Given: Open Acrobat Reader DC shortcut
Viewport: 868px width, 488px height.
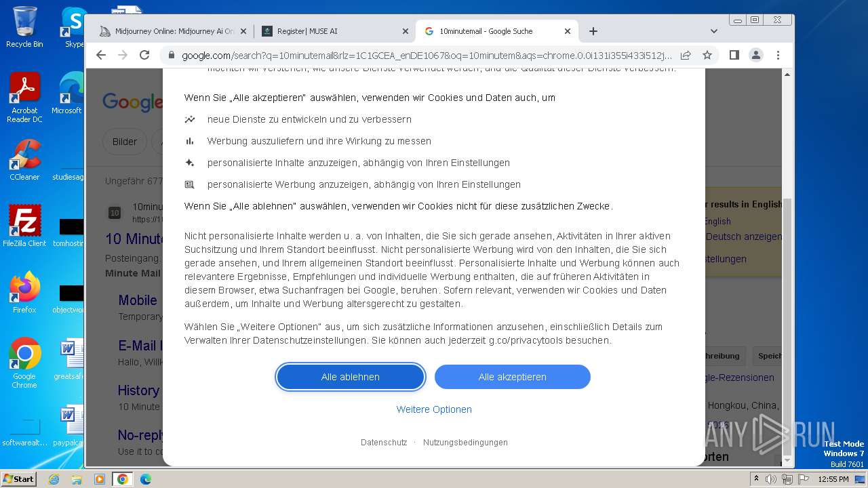Looking at the screenshot, I should (24, 98).
